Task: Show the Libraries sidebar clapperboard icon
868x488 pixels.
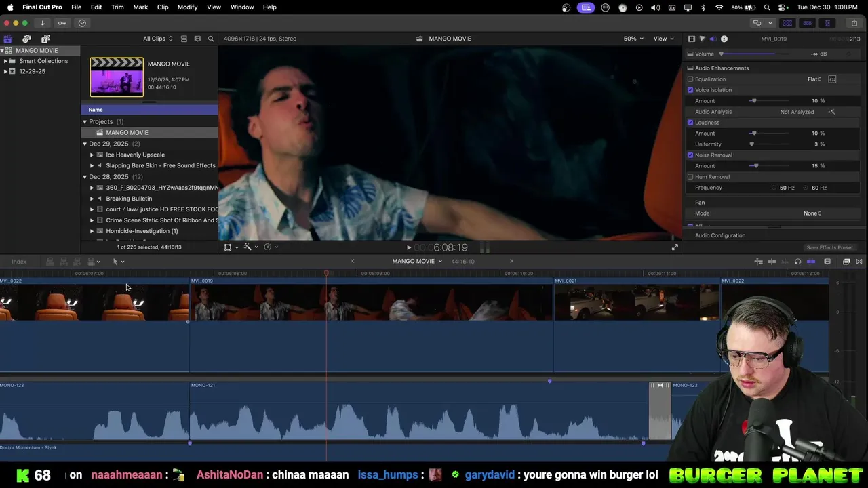Action: pyautogui.click(x=7, y=39)
